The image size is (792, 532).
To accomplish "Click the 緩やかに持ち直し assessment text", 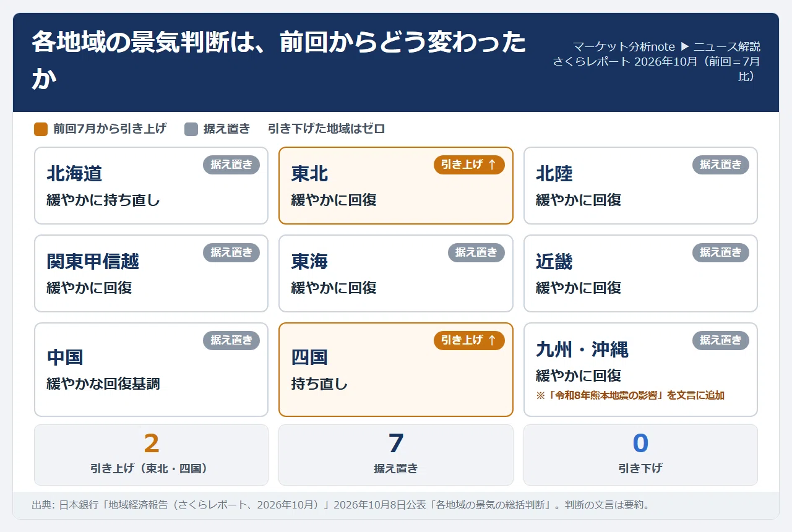I will coord(103,200).
